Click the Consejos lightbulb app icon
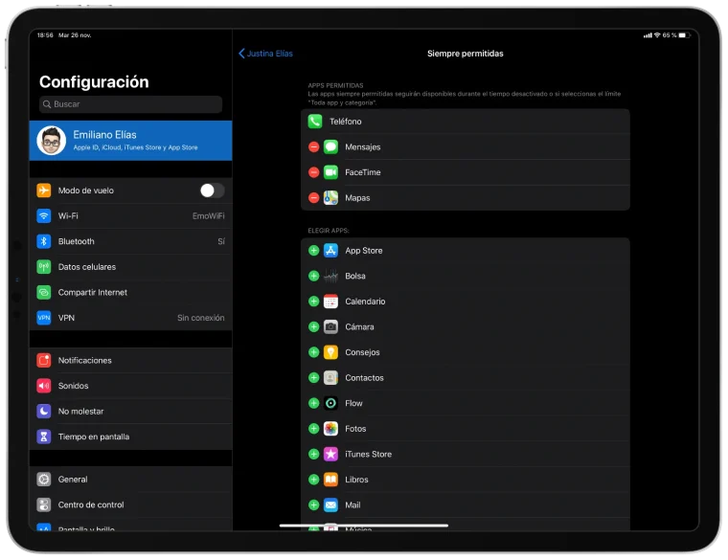The image size is (728, 560). [330, 352]
